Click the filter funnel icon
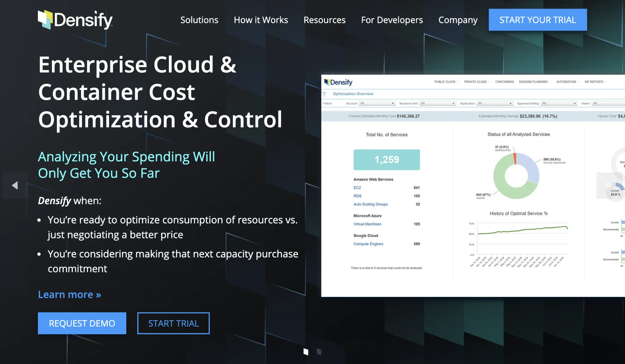The height and width of the screenshot is (364, 625). [325, 94]
